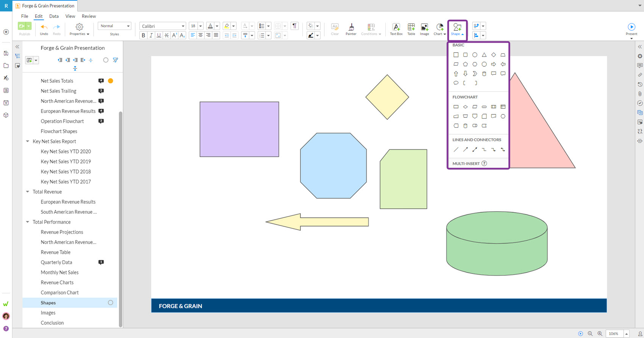
Task: Select the flowchart terminator shape
Action: pos(484,107)
